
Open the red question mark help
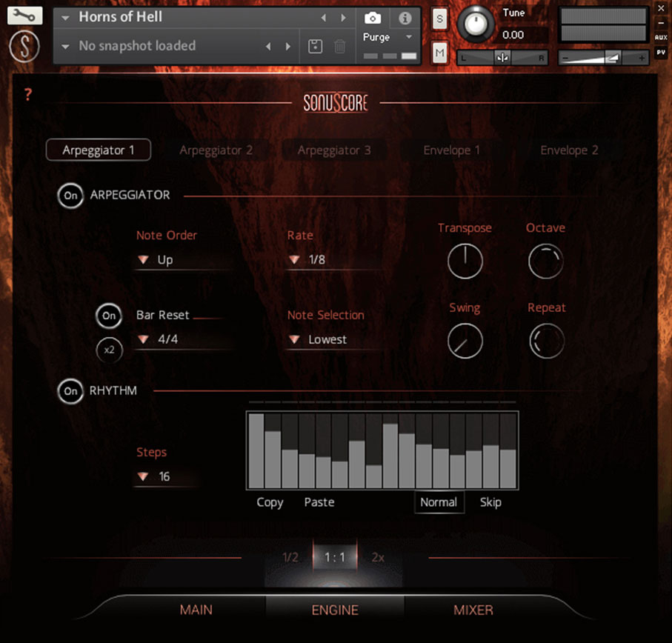click(x=28, y=94)
